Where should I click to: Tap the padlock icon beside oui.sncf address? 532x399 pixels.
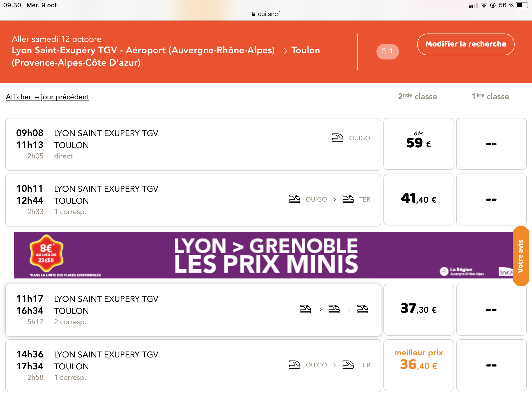pos(253,14)
